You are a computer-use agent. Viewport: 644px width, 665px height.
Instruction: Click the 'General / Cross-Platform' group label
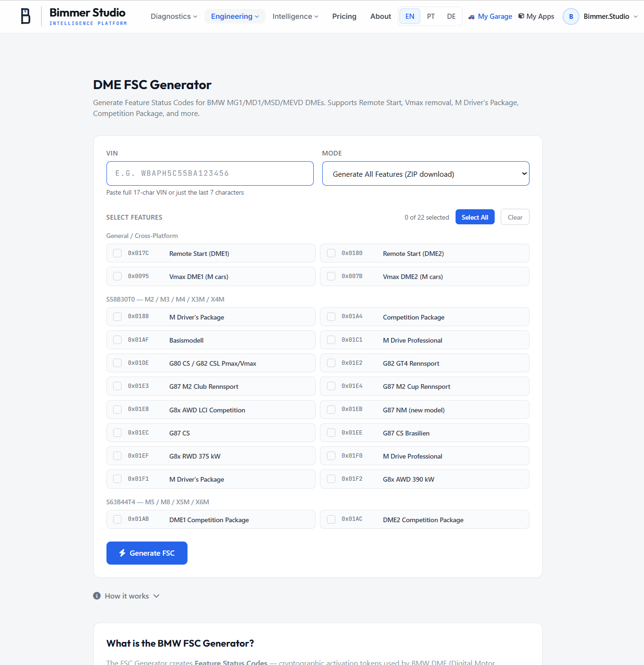coord(142,236)
